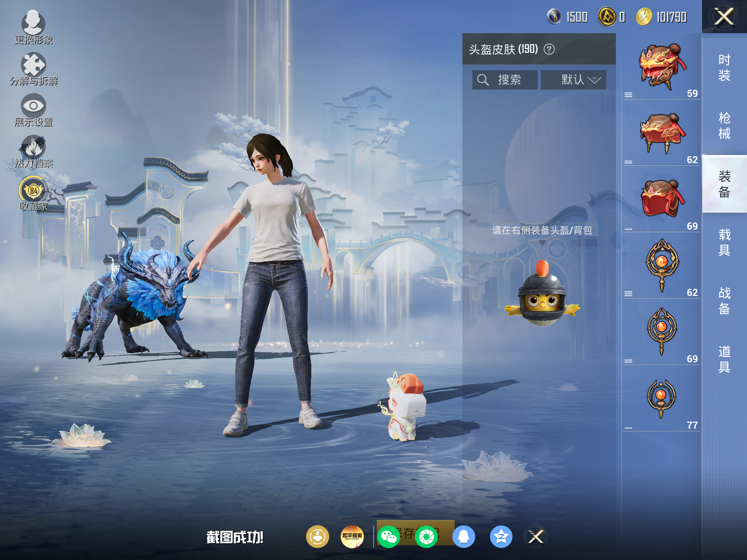The image size is (747, 560).
Task: Toggle the 展示设置 eye display settings
Action: pos(34,110)
